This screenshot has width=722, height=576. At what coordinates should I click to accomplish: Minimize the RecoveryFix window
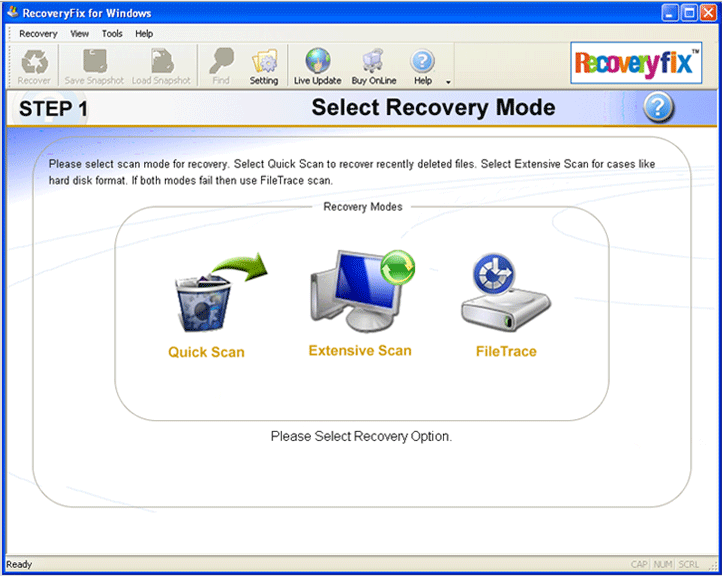tap(670, 13)
